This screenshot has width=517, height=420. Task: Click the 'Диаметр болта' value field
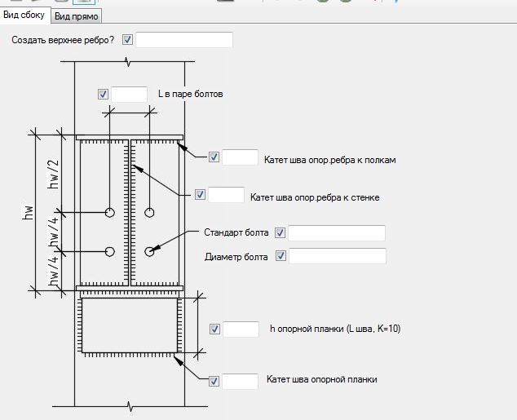coord(337,256)
